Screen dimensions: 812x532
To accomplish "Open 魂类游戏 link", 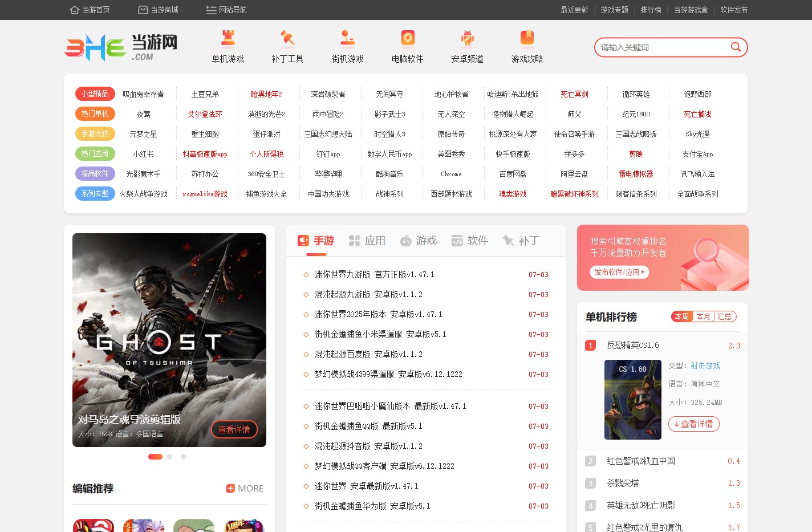I will [x=513, y=194].
